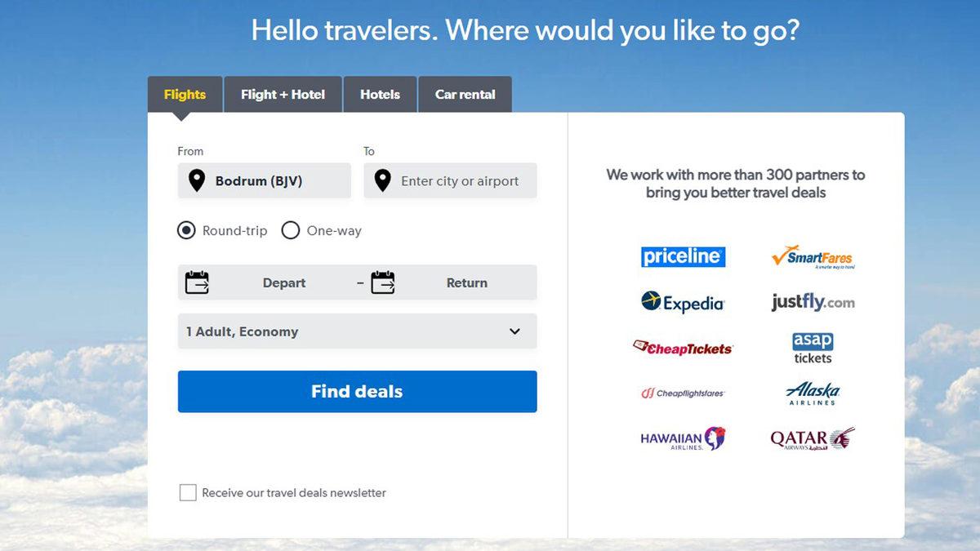Switch to the Flight + Hotel tab

click(x=283, y=94)
